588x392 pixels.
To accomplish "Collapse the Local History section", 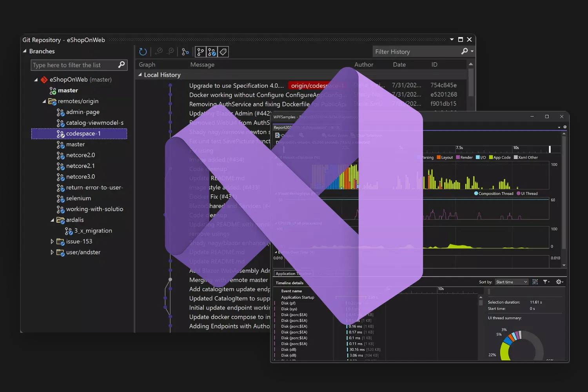I will pyautogui.click(x=140, y=74).
